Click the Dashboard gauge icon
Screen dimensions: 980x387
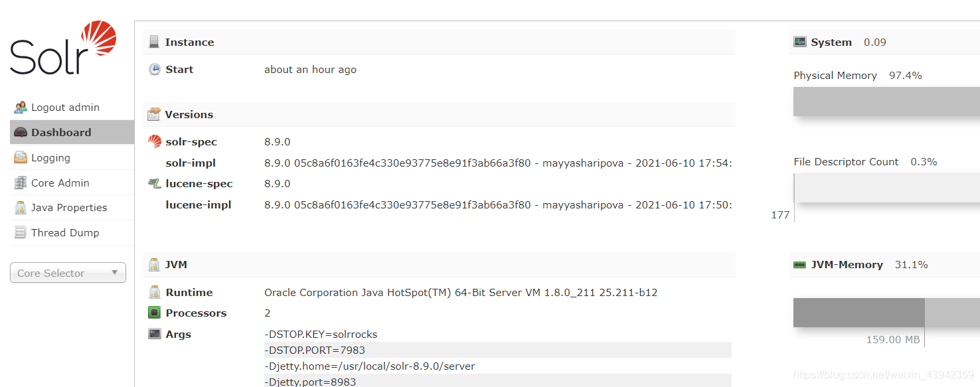point(21,132)
